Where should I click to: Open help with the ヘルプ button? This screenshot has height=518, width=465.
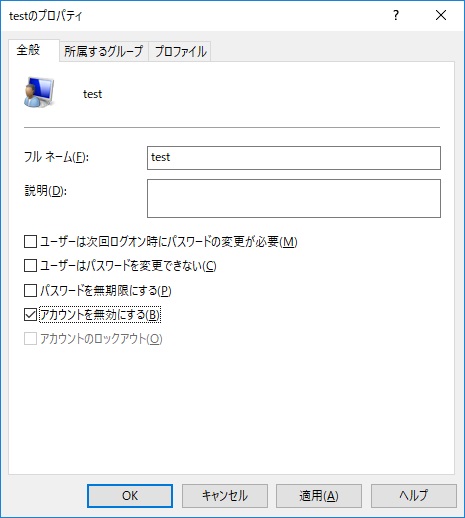tap(414, 496)
